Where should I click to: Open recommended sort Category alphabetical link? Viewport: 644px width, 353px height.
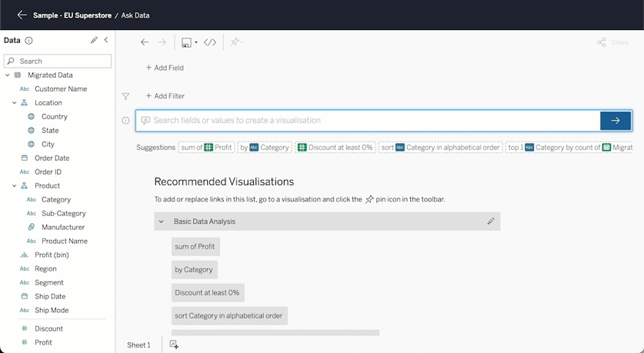click(x=229, y=315)
